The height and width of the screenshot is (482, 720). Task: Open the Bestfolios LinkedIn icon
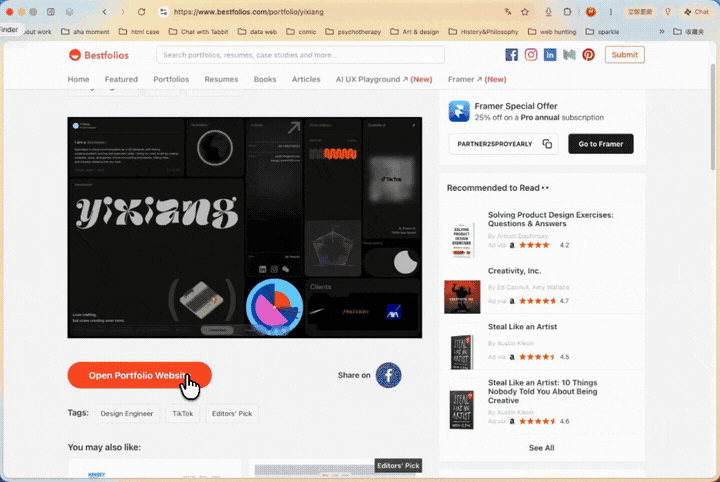550,55
